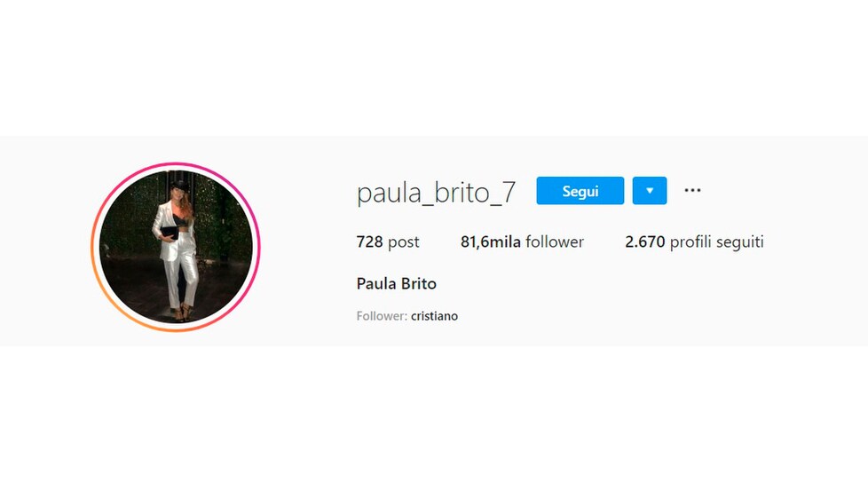The image size is (868, 483).
Task: Click the "profili seguiti" text label
Action: tap(717, 242)
